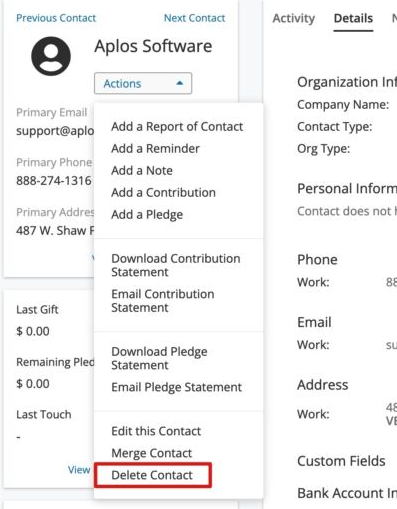The image size is (397, 509).
Task: Select the Details tab
Action: click(x=353, y=18)
